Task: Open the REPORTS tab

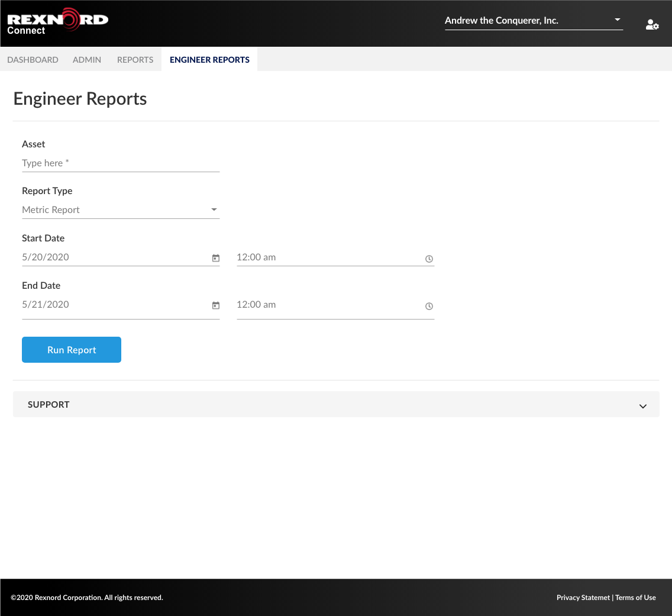Action: point(135,60)
